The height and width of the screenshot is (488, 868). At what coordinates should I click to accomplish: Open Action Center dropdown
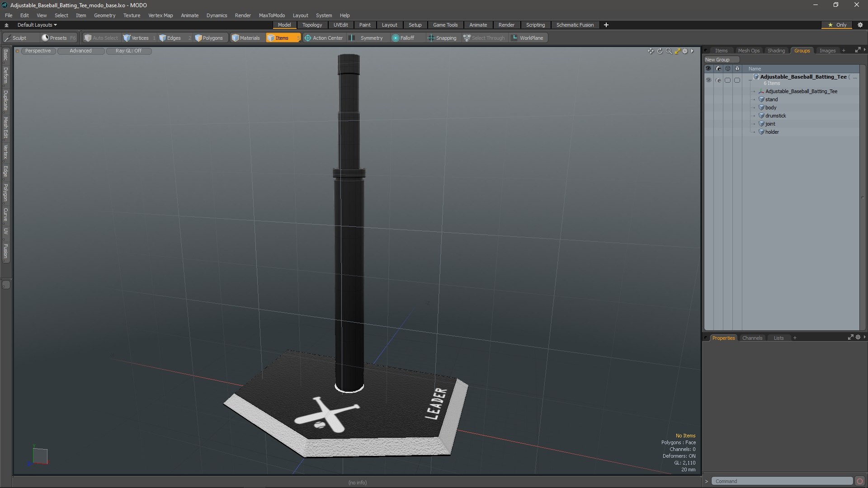click(x=324, y=38)
